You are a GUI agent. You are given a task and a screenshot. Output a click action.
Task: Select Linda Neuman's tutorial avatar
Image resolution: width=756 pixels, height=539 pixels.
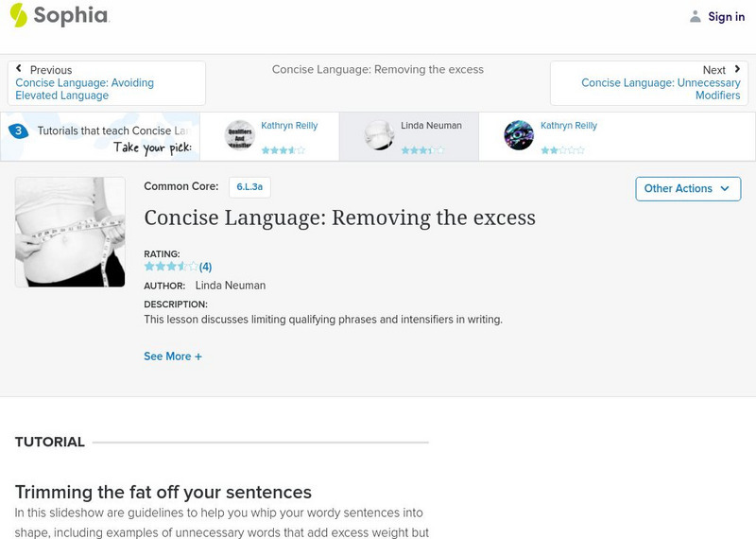pyautogui.click(x=379, y=135)
